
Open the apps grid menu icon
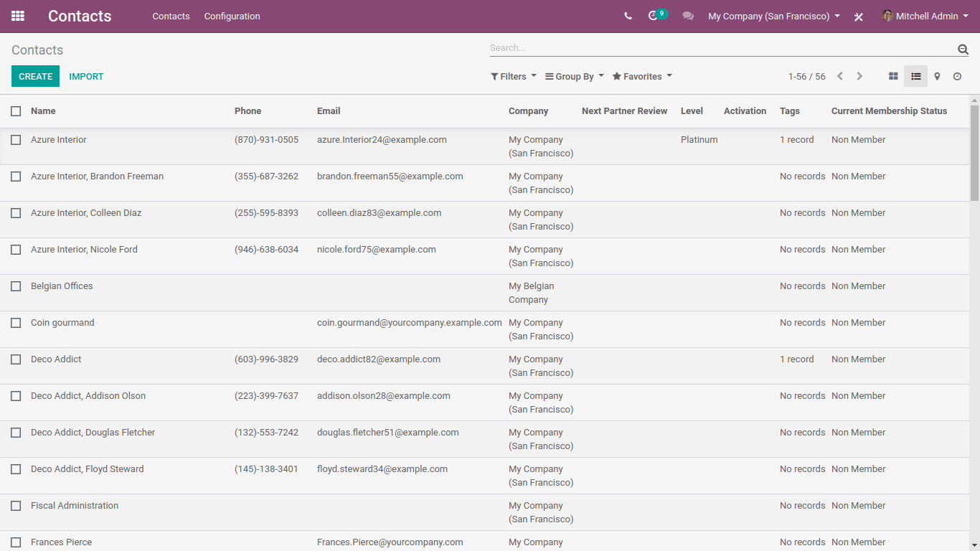[x=18, y=16]
